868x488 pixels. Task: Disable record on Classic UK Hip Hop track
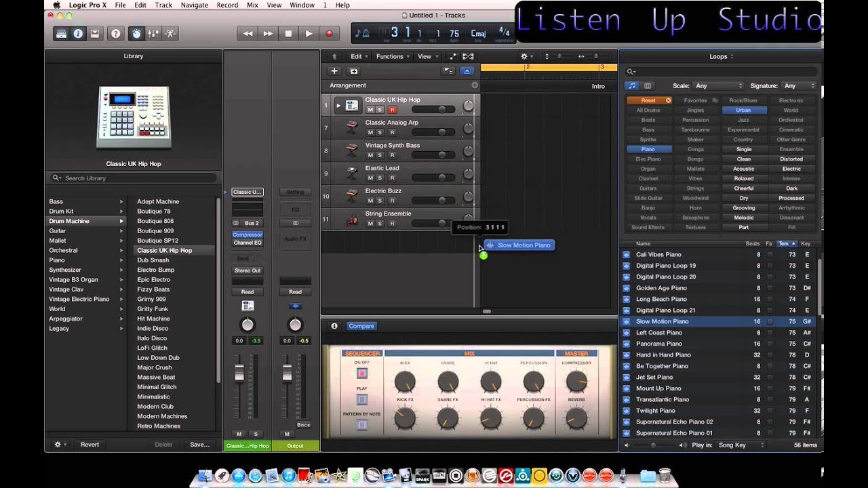pyautogui.click(x=392, y=109)
